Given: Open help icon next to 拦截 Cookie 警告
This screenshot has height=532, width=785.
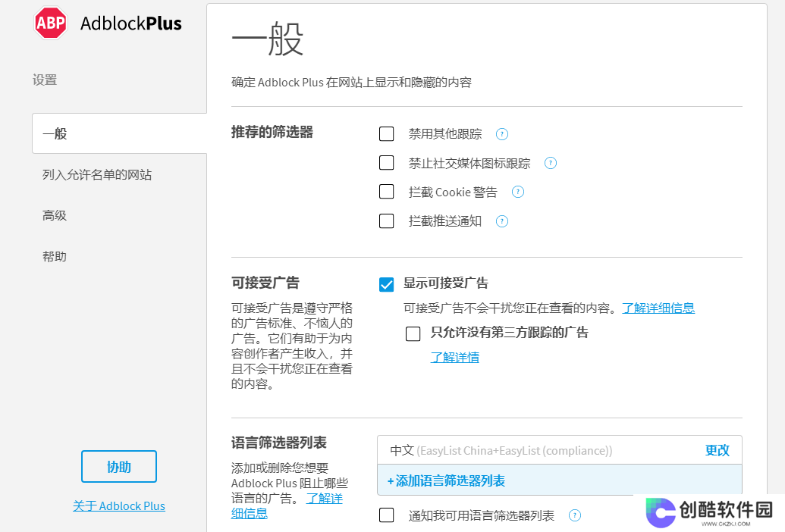Looking at the screenshot, I should click(x=518, y=192).
